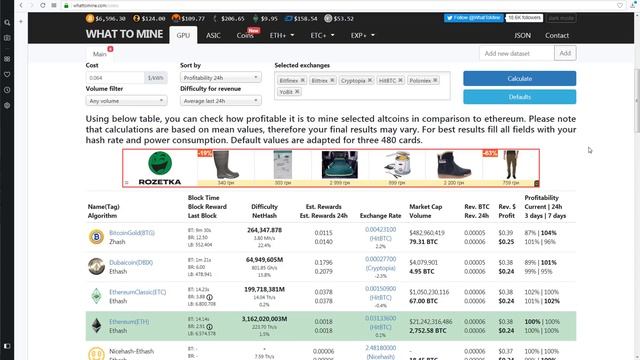
Task: Open the bookmarks heart icon in sidebar
Action: point(7,74)
